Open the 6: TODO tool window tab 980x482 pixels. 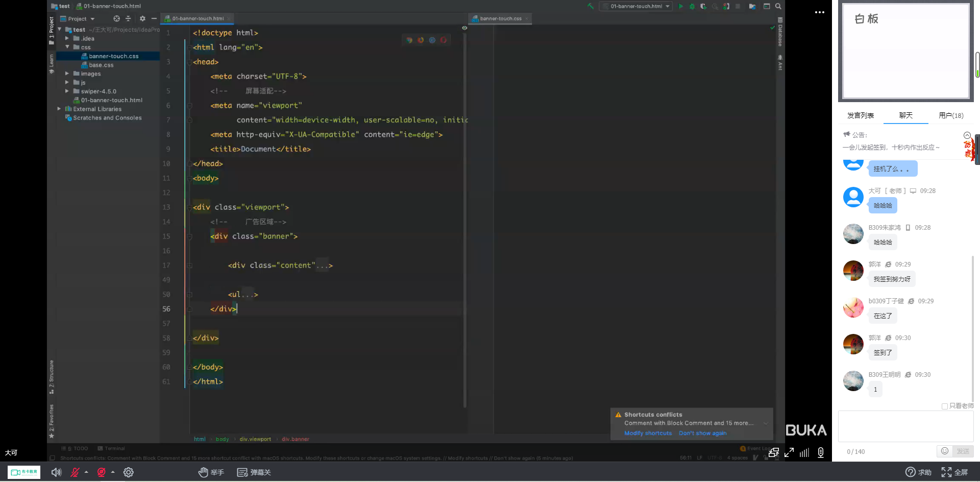tap(75, 448)
